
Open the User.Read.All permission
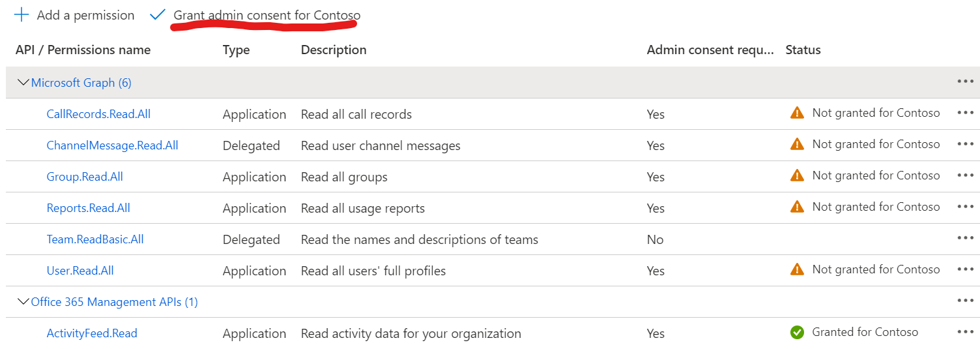pyautogui.click(x=80, y=271)
